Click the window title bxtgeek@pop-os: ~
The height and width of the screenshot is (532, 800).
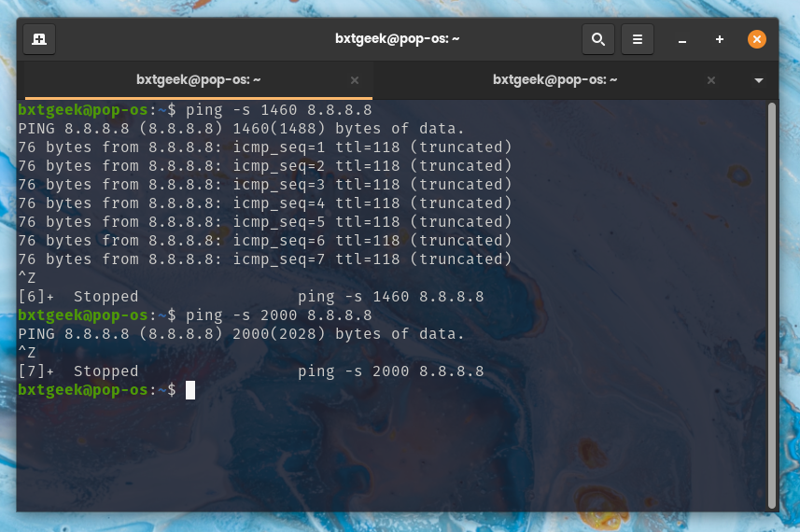(x=398, y=39)
